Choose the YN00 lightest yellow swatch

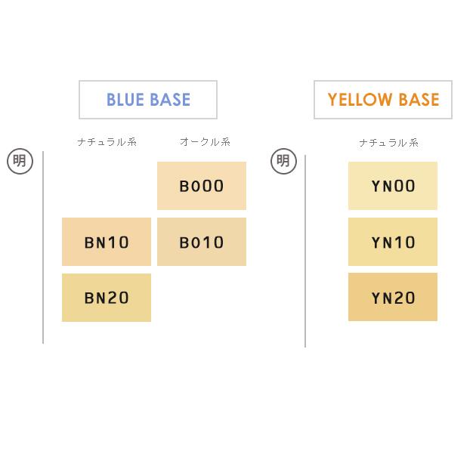point(393,186)
